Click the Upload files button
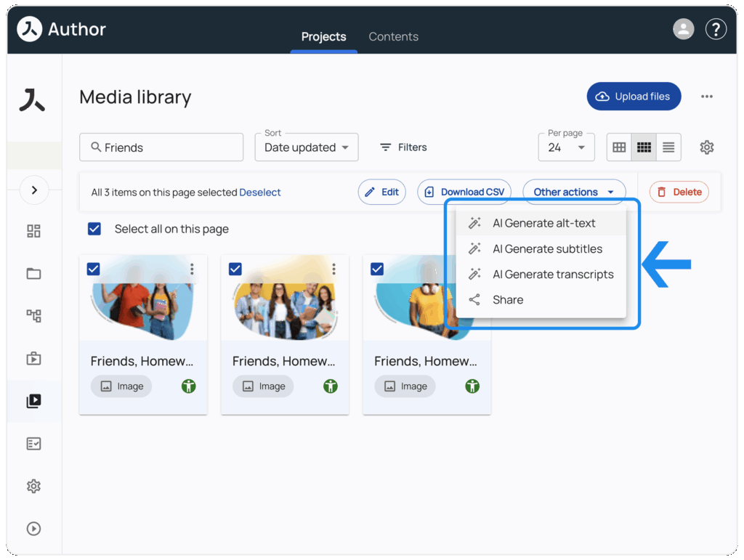Viewport: 744px width, 560px height. point(634,97)
